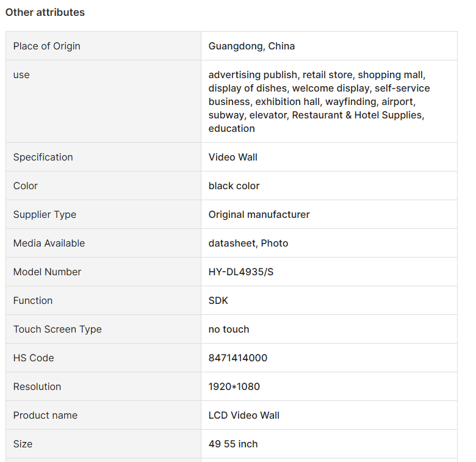Select the Place of Origin label

coord(47,46)
